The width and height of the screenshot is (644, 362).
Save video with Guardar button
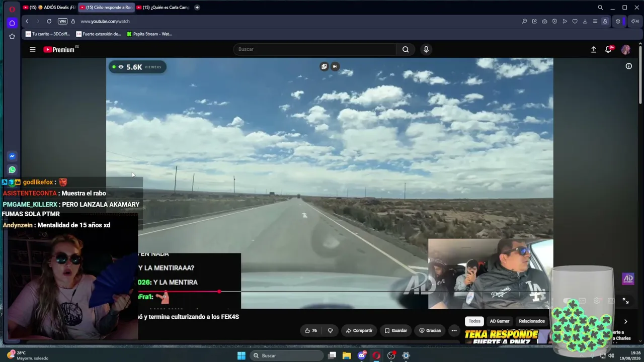395,330
